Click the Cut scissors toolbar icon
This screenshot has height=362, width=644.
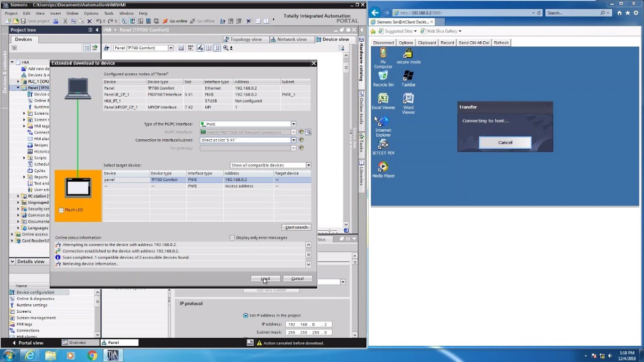pyautogui.click(x=65, y=21)
